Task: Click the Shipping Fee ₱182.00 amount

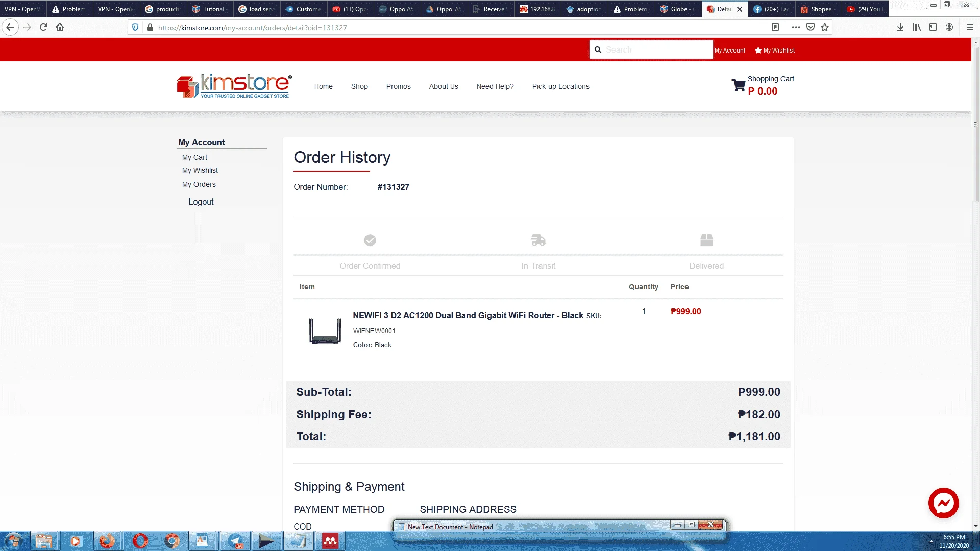Action: pyautogui.click(x=759, y=414)
